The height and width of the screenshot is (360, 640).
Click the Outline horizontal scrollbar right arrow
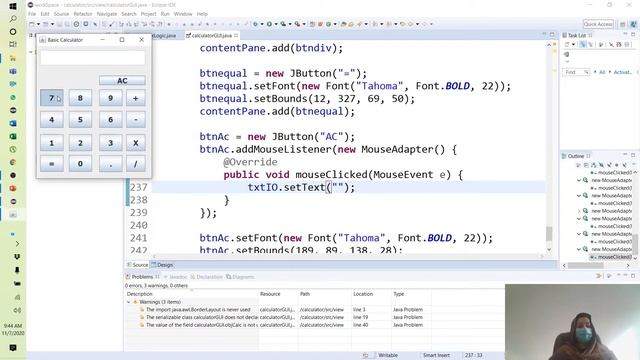(x=628, y=266)
